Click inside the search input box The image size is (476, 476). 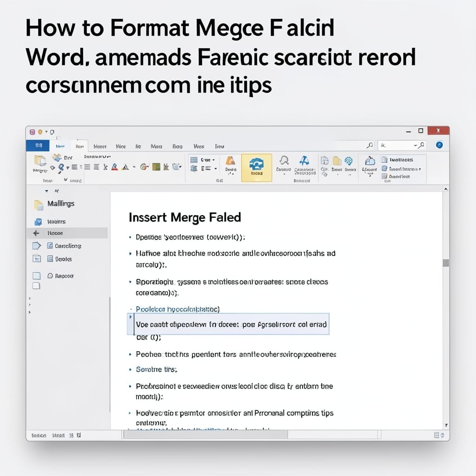(402, 145)
